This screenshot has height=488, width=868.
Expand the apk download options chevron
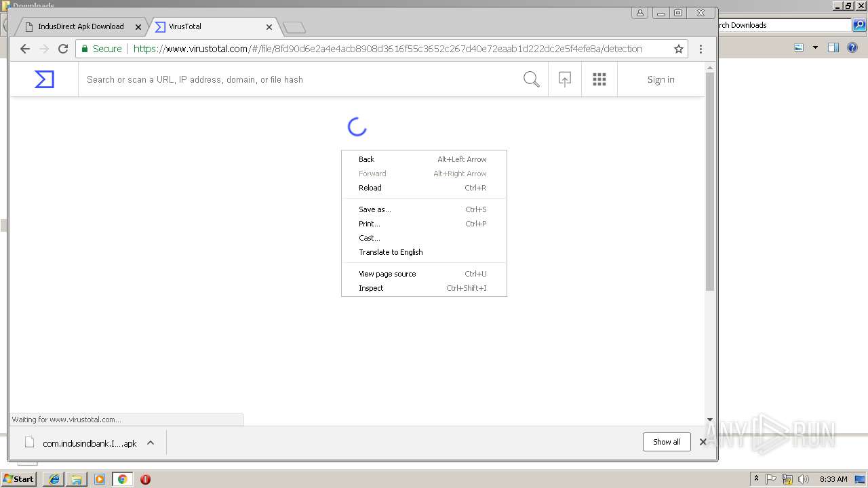[x=151, y=443]
